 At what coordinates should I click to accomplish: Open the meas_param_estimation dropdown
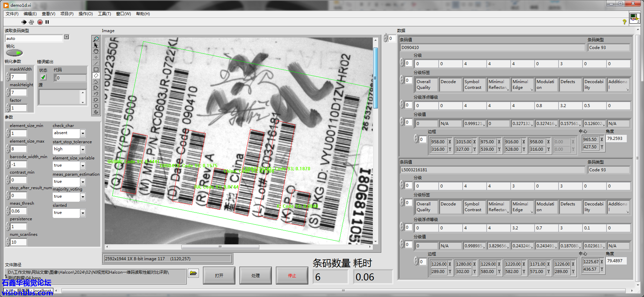click(83, 182)
